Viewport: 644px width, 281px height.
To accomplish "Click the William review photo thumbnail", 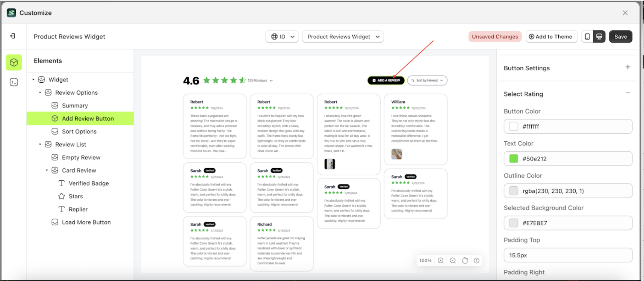I will (397, 154).
